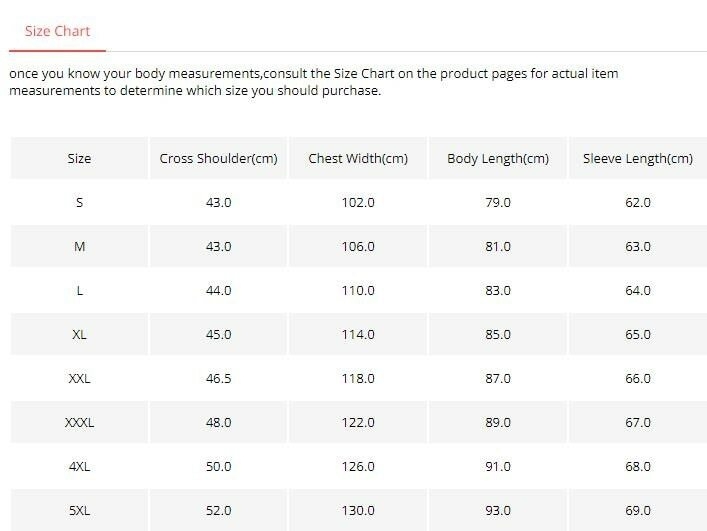Click the 4XL size row label

(79, 467)
